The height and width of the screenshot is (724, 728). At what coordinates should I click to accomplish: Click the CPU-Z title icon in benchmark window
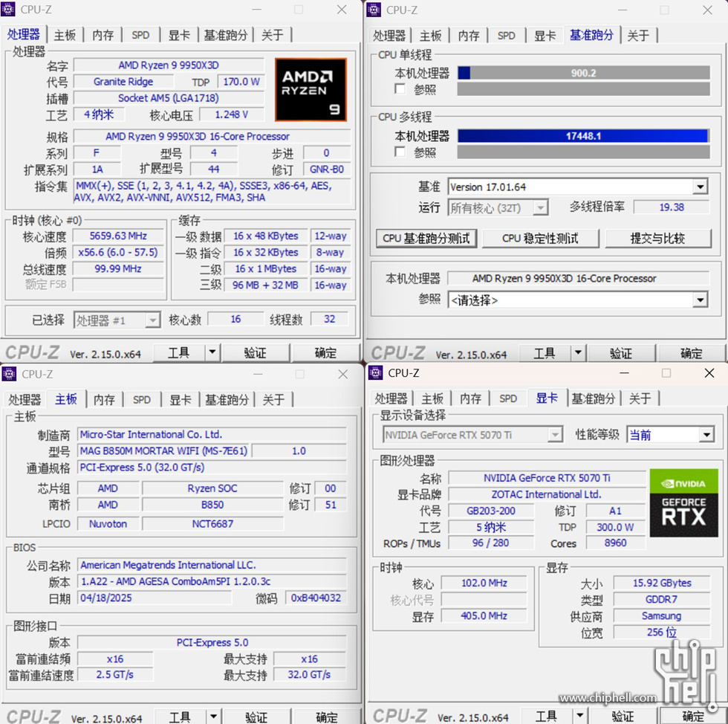[374, 10]
